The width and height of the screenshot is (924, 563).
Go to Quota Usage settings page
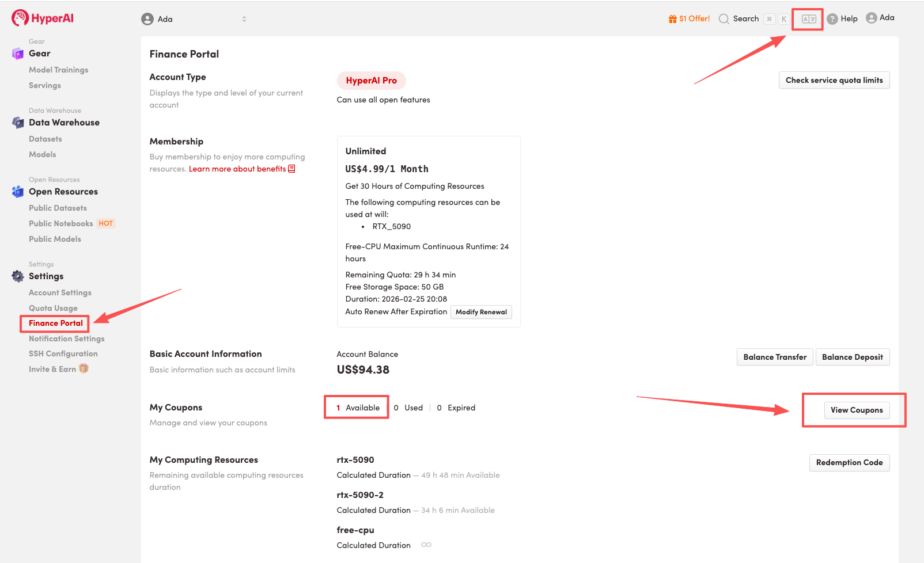tap(53, 308)
